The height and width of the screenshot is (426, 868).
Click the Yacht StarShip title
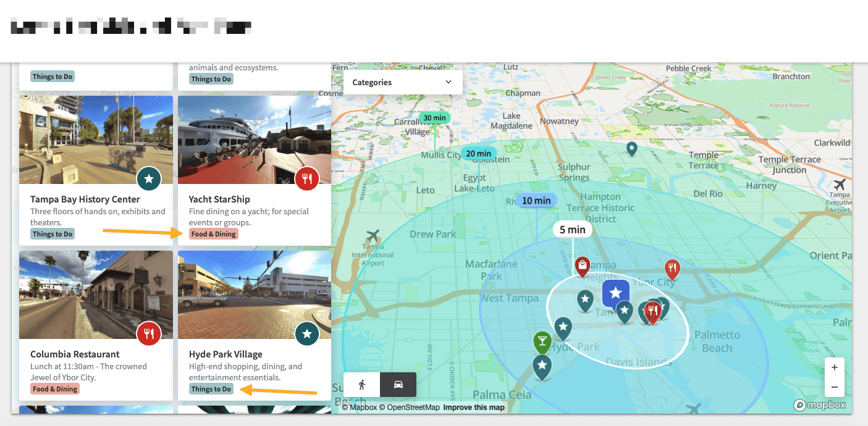(219, 199)
